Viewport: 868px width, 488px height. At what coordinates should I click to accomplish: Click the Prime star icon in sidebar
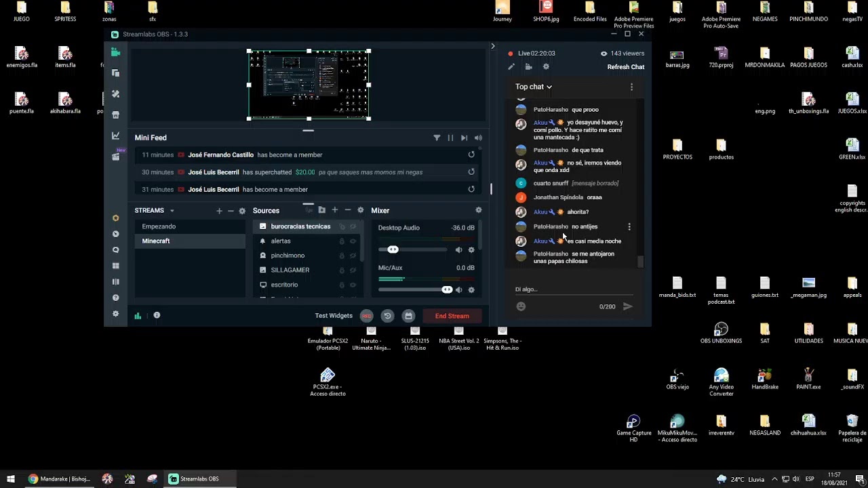(116, 218)
